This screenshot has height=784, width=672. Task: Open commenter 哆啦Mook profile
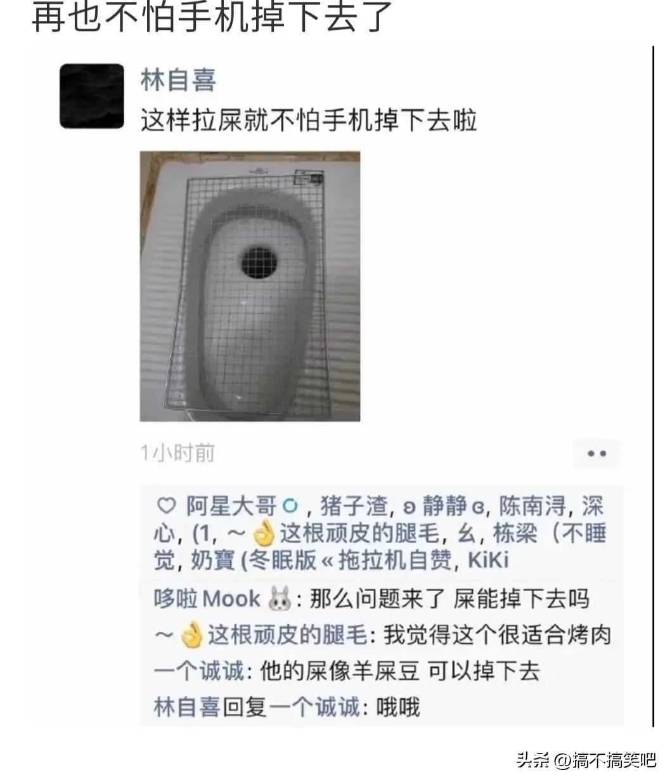[x=207, y=599]
